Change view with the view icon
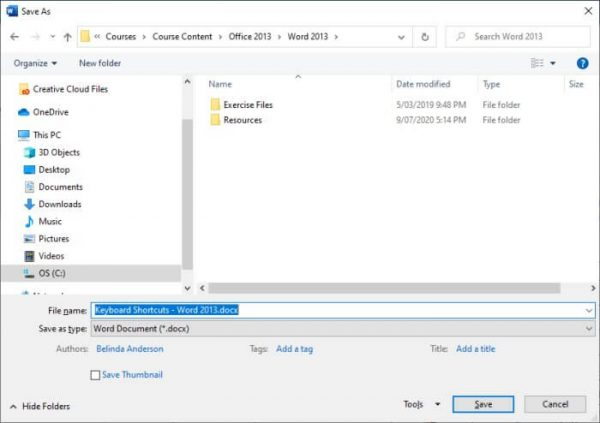600x423 pixels. point(537,63)
